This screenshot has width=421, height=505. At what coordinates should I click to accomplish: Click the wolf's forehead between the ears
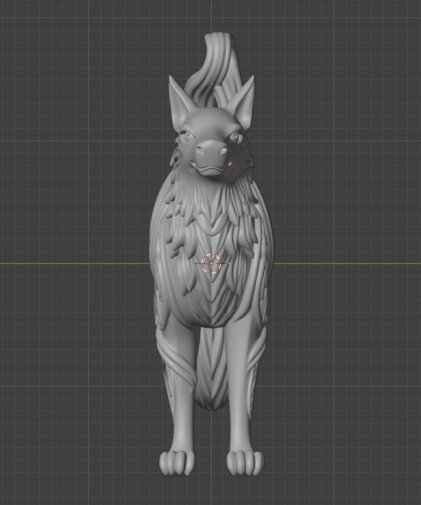(x=210, y=120)
